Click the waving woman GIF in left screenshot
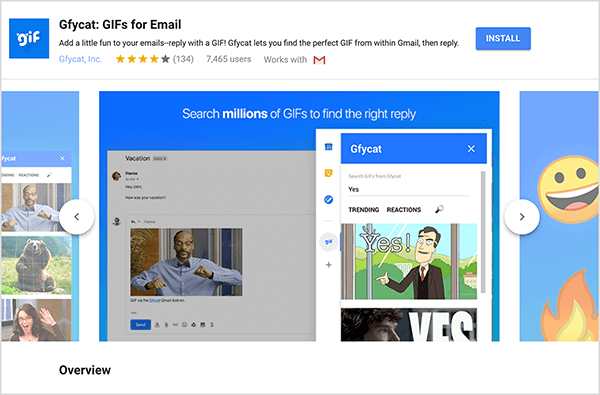600x395 pixels. click(36, 320)
